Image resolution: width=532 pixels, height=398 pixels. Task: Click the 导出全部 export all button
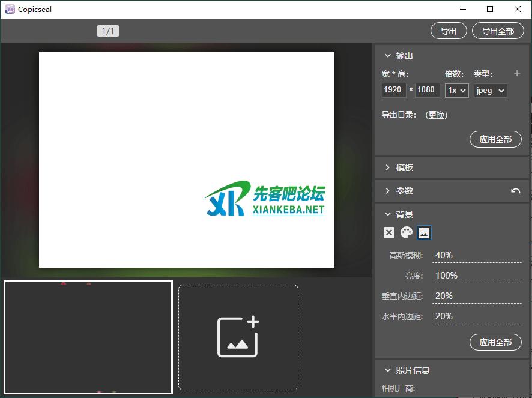point(498,31)
